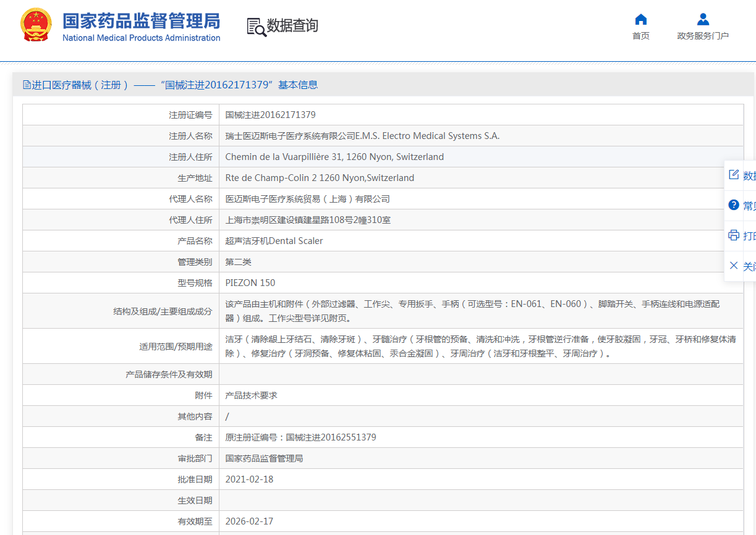The width and height of the screenshot is (756, 535).
Task: Click the 备注 row label
Action: 203,437
